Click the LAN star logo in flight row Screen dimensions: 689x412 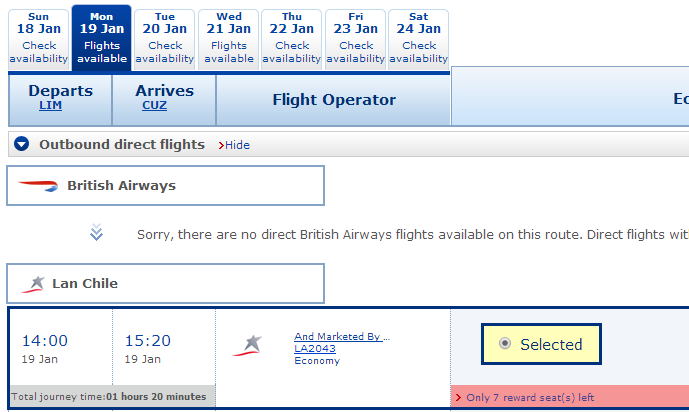coord(247,345)
